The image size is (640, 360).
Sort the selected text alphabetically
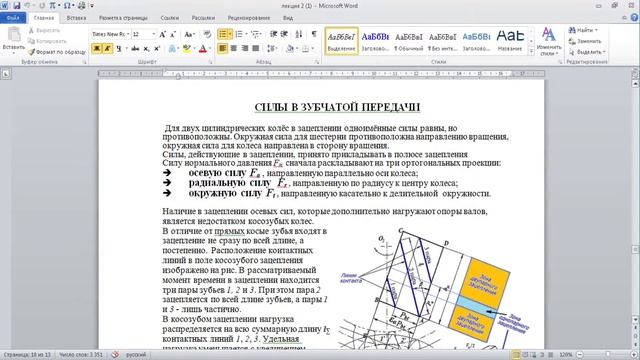pyautogui.click(x=299, y=34)
